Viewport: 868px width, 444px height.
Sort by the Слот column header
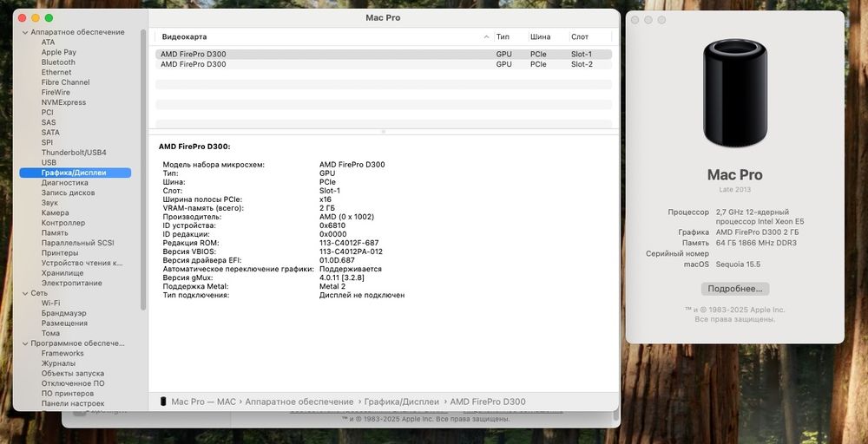pos(580,37)
